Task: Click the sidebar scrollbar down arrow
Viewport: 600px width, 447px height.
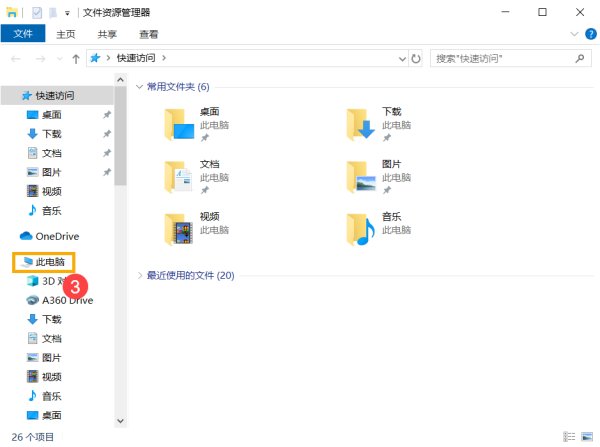Action: pyautogui.click(x=120, y=421)
